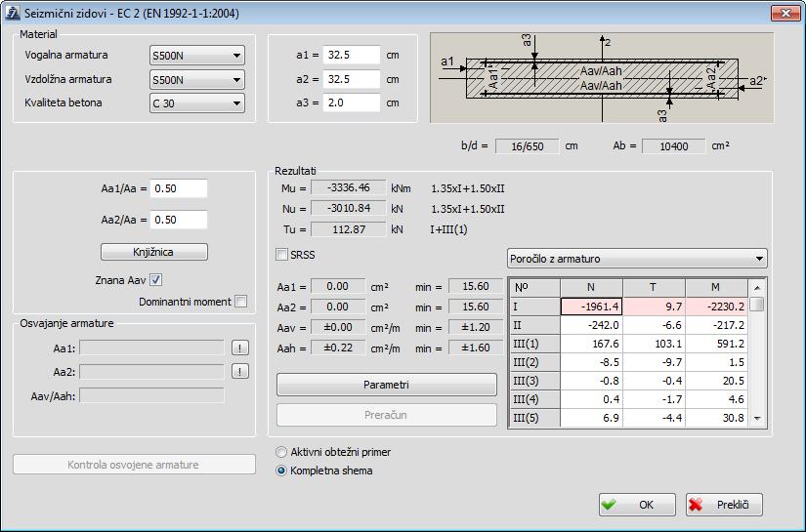Click the № table corner header
This screenshot has height=532, width=806.
click(x=534, y=288)
